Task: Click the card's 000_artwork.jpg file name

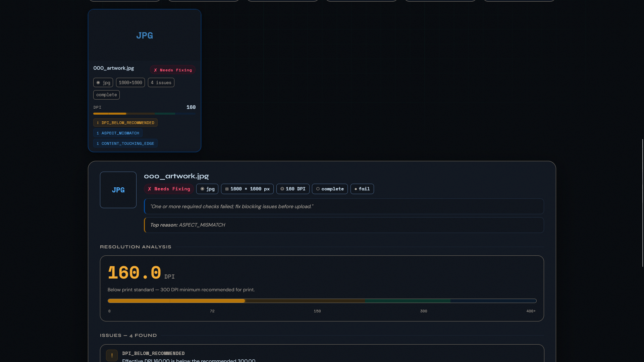Action: 114,68
